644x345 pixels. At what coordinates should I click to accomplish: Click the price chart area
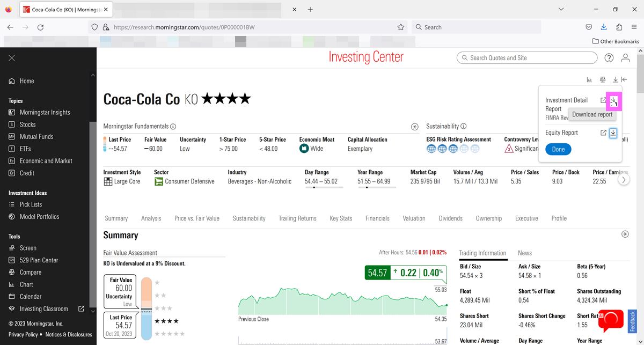pyautogui.click(x=342, y=302)
